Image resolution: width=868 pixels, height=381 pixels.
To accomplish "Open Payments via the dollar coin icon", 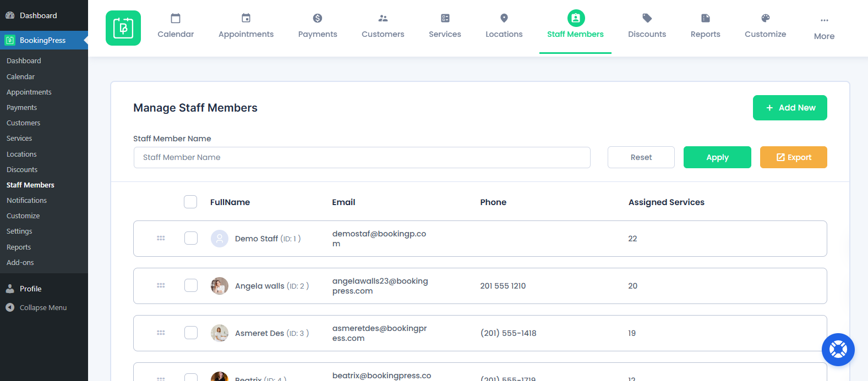I will (x=318, y=19).
